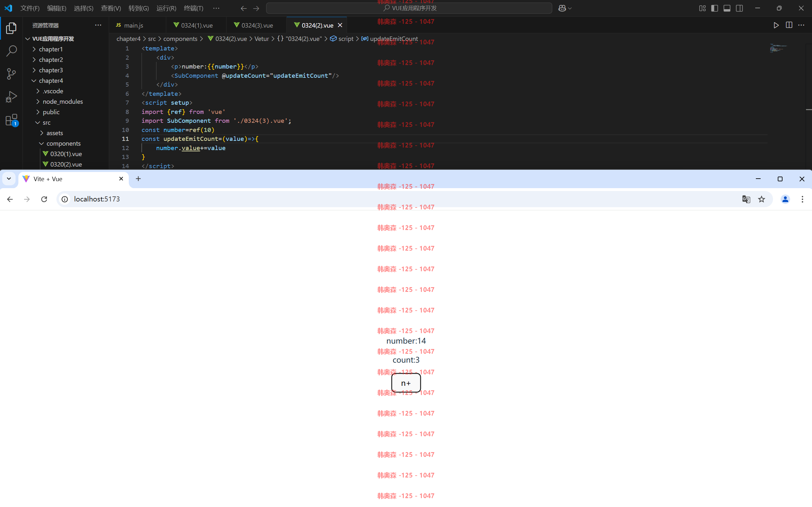Image resolution: width=812 pixels, height=507 pixels.
Task: Toggle the primary side bar
Action: (715, 8)
